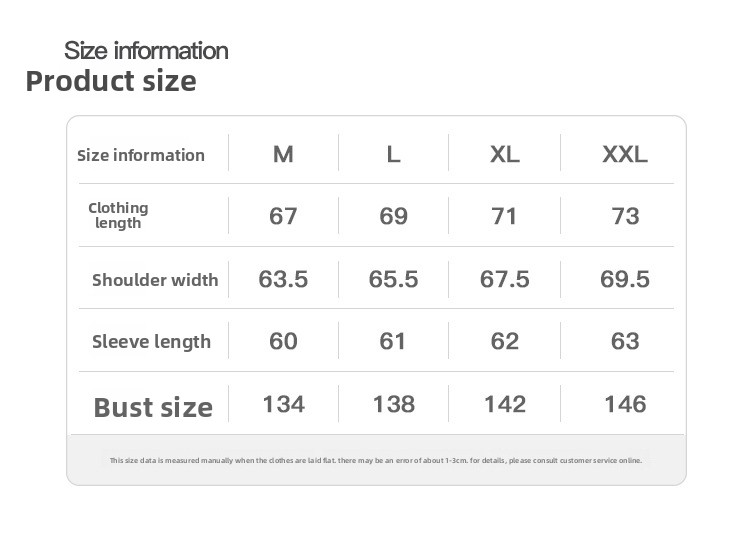This screenshot has height=546, width=750.
Task: Select the "Bust size" row label
Action: pyautogui.click(x=153, y=407)
